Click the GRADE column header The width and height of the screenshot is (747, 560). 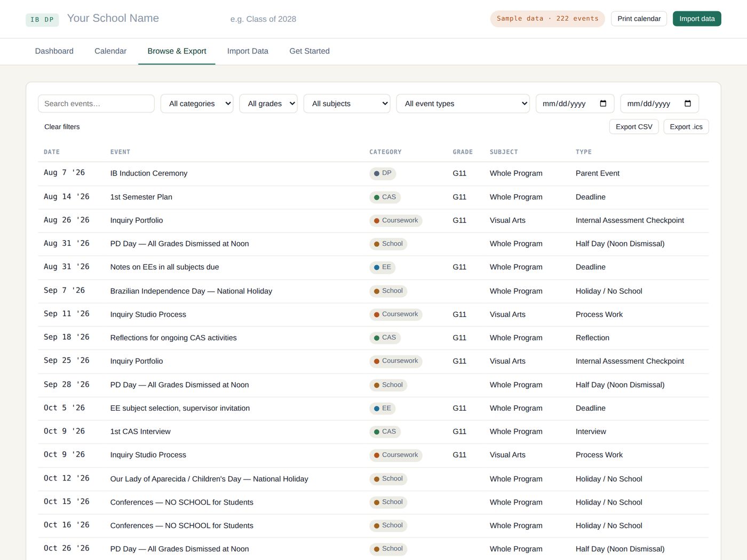463,152
